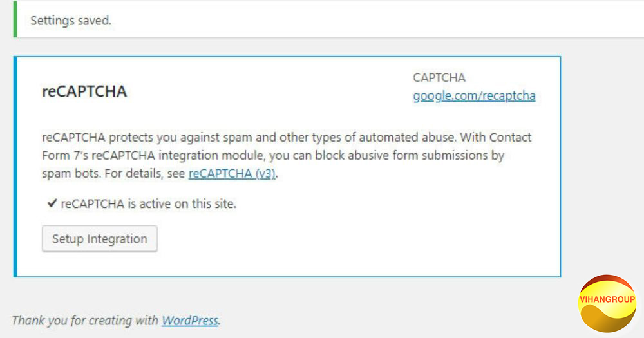Click the VIHANGROUP text on the logo
644x338 pixels.
tap(607, 299)
